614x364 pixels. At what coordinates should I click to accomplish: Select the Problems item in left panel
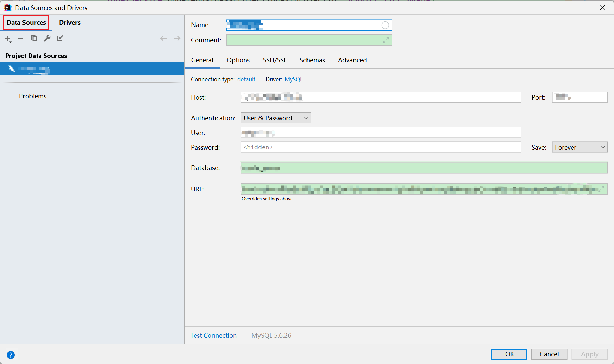33,96
